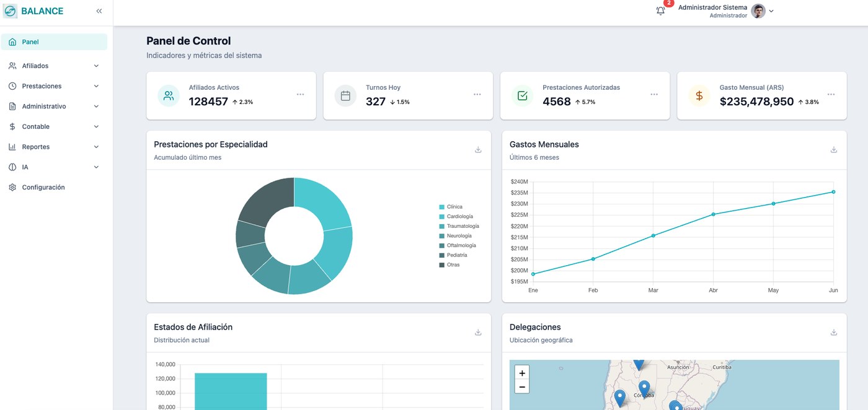
Task: Open options menu on Gasto Mensual card
Action: click(831, 94)
